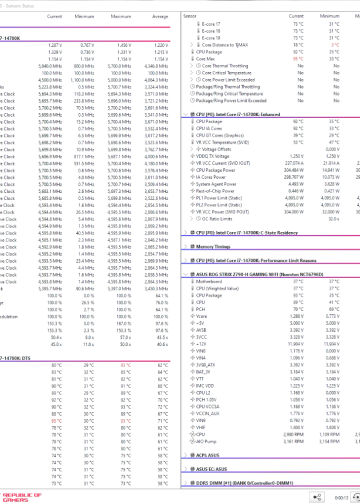The height and width of the screenshot is (504, 360).
Task: Click the Minimum column header in right panel
Action: (x=329, y=16)
